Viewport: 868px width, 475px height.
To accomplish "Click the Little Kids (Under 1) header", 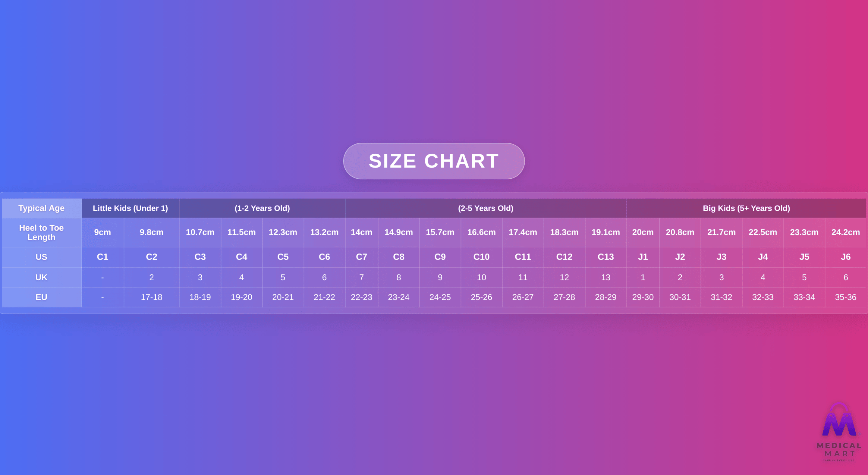I will [131, 208].
